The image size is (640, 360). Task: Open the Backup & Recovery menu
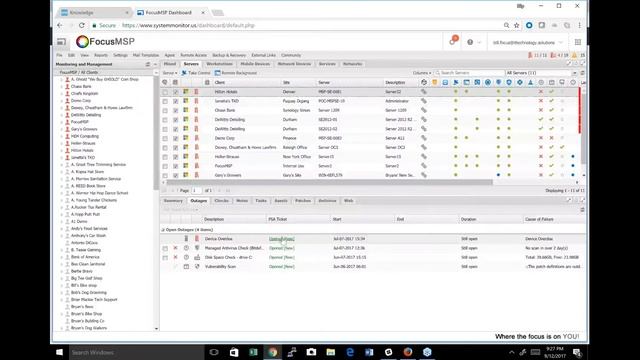[x=229, y=55]
